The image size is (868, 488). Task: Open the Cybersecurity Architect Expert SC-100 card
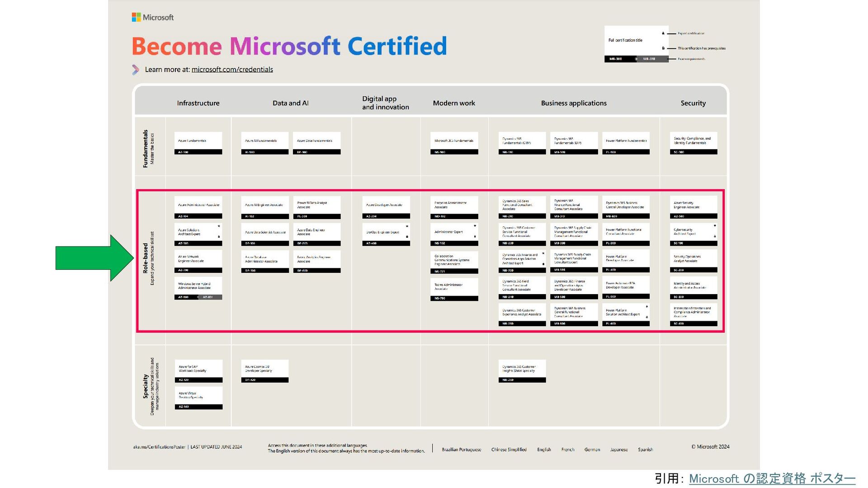693,235
